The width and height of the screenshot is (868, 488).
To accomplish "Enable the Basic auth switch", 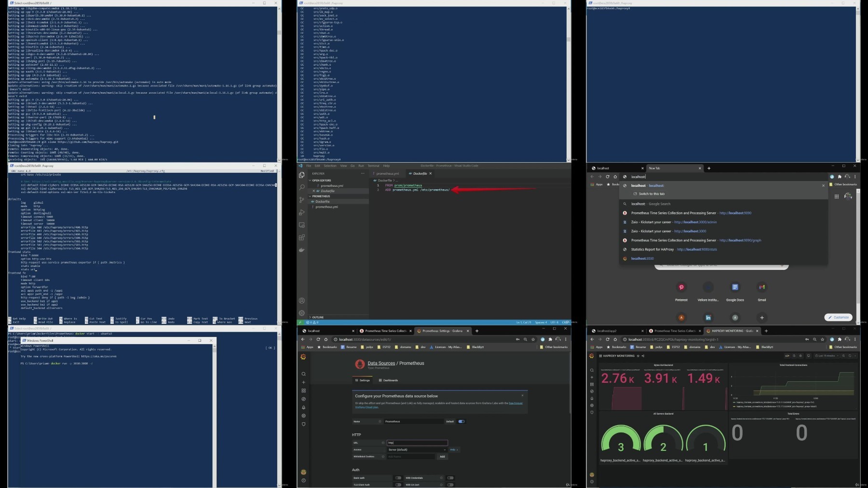I will [398, 478].
